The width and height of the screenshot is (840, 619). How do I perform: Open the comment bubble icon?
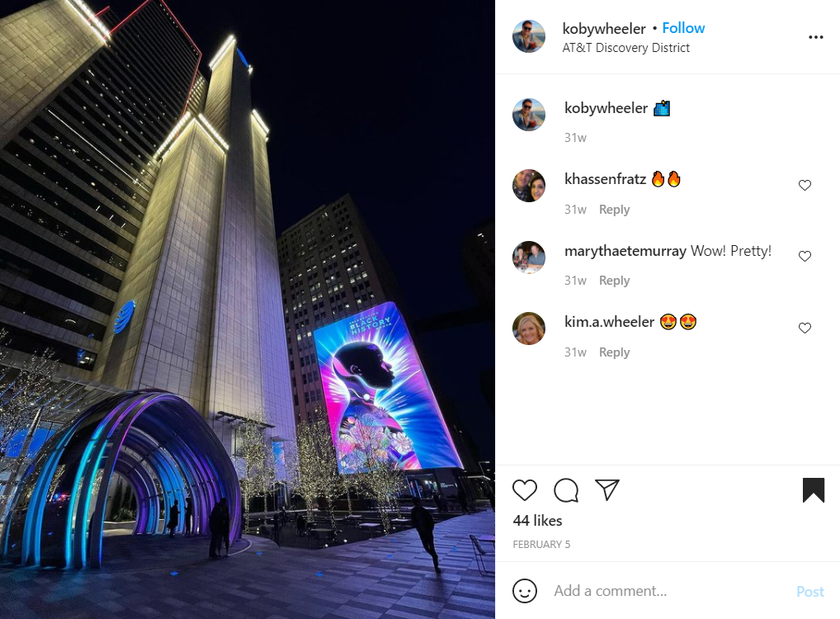pos(566,490)
